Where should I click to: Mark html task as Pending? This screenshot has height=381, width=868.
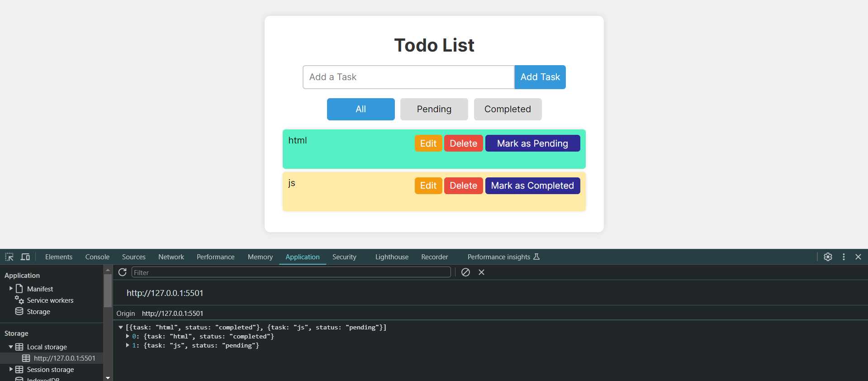pyautogui.click(x=532, y=143)
